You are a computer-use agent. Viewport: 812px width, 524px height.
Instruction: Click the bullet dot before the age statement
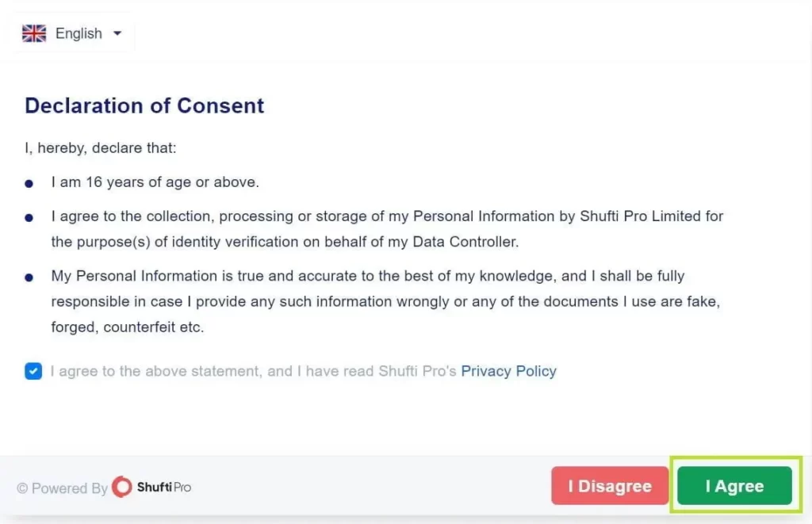point(29,183)
